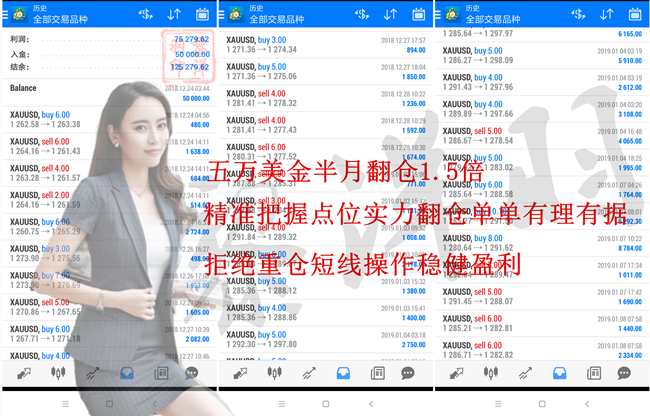Image resolution: width=650 pixels, height=416 pixels.
Task: Select the History inbox tab in the right screen
Action: point(560,373)
